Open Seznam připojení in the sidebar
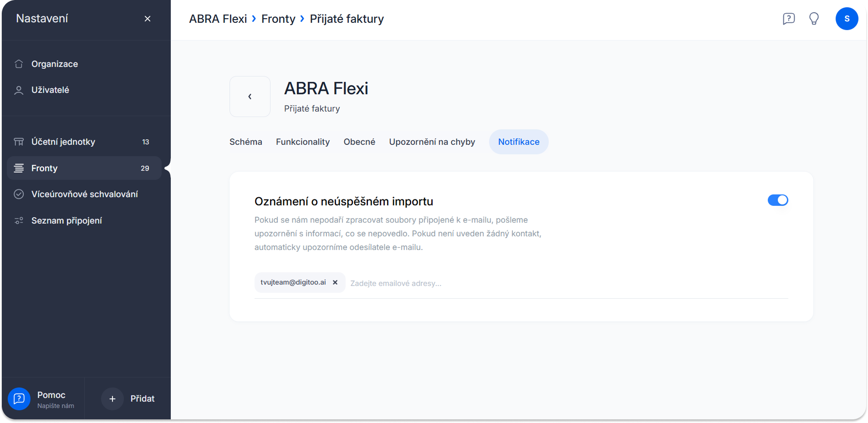Viewport: 868px width, 423px height. 85,220
